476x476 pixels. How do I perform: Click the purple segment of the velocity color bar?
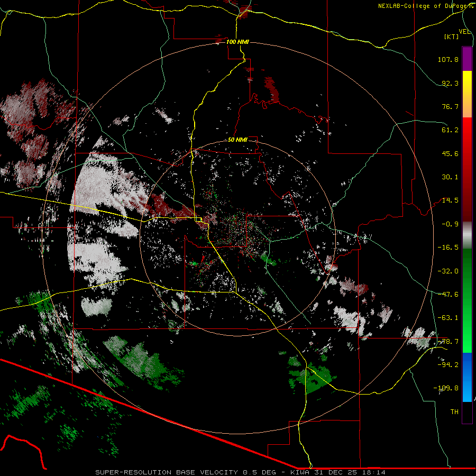point(467,59)
